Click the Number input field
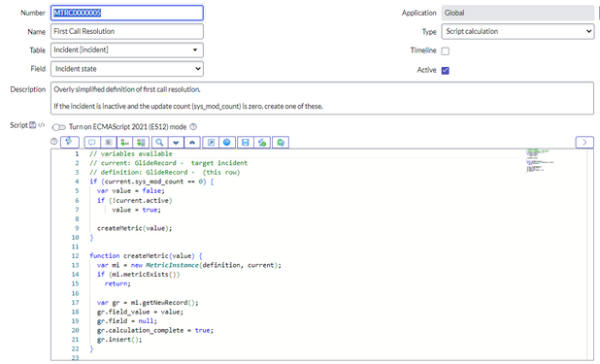This screenshot has width=600, height=364. pos(126,13)
